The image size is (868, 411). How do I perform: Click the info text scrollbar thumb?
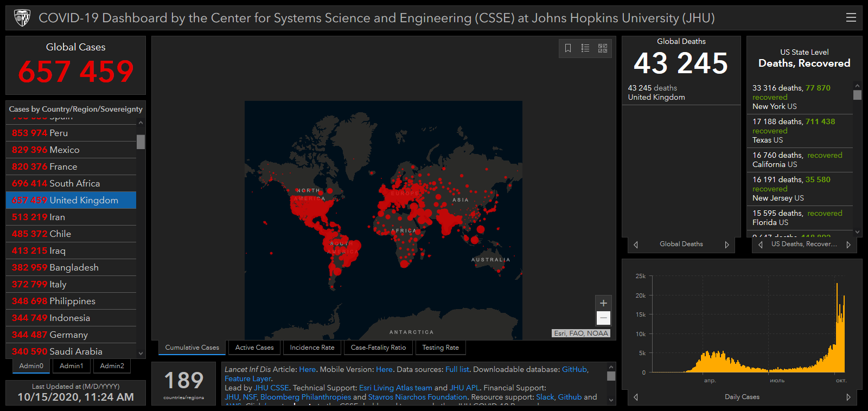coord(611,376)
